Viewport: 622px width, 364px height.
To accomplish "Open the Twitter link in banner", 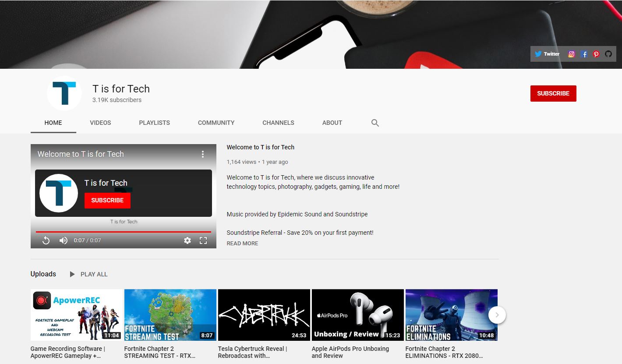I will click(547, 54).
